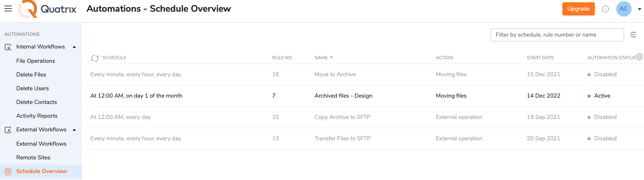The image size is (644, 180).
Task: Click the filter by schedule input
Action: (x=557, y=35)
